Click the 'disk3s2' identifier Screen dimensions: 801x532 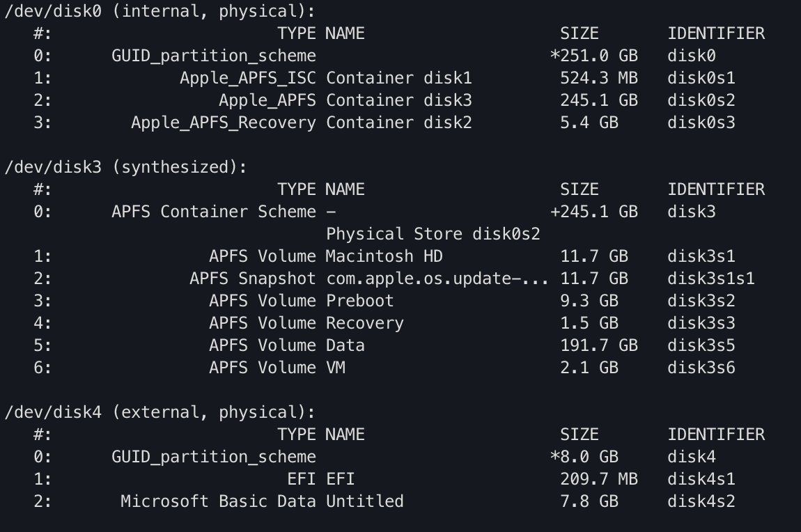(701, 301)
